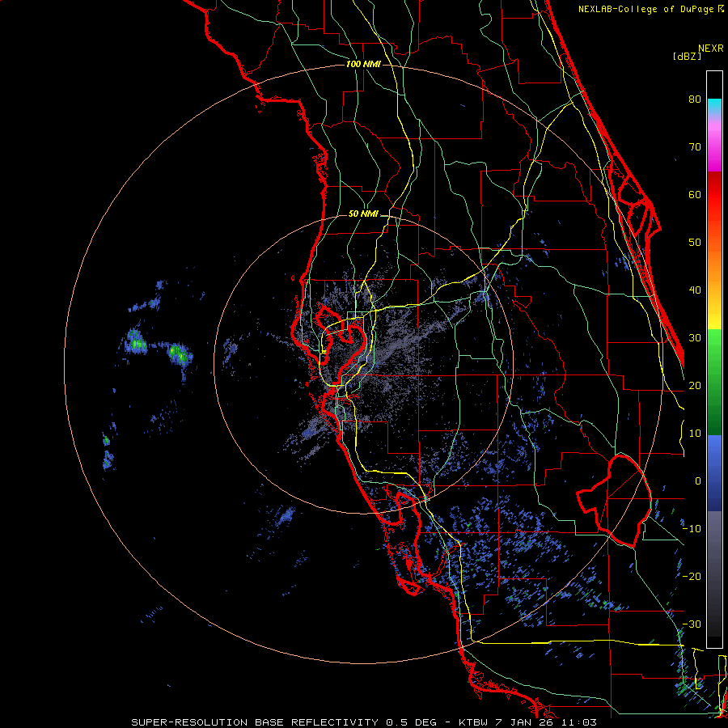Image resolution: width=728 pixels, height=728 pixels.
Task: Click the 60 value on dBZ scale
Action: tap(695, 195)
